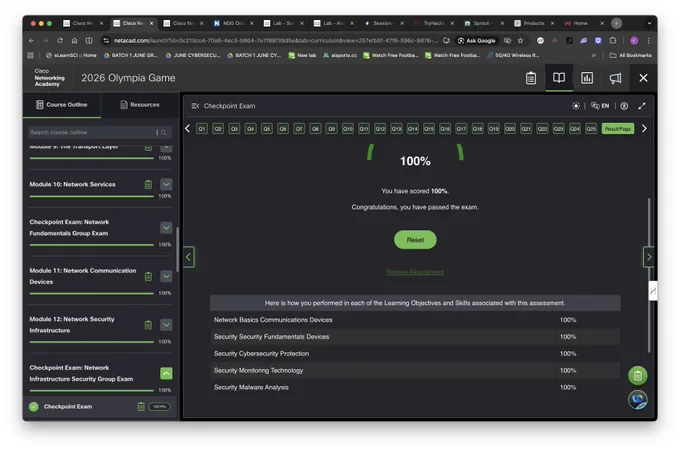Go to next page using right side arrow

point(648,257)
